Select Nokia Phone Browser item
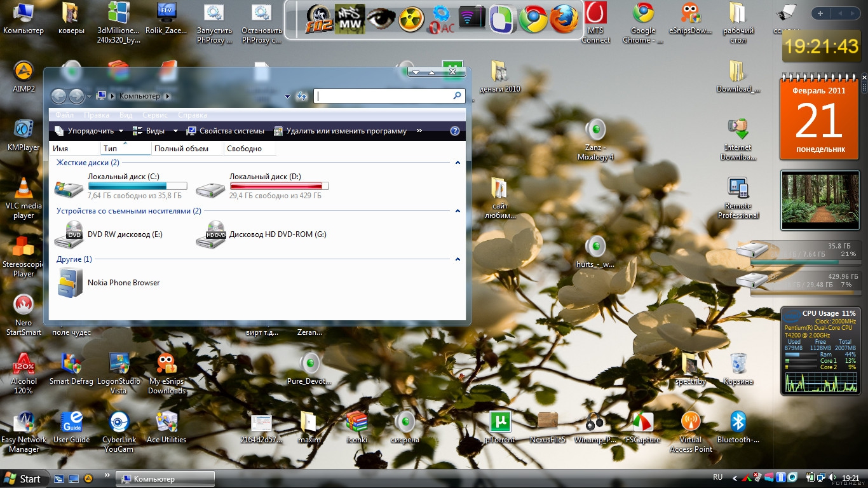Screen dimensions: 868x488 [x=70, y=283]
